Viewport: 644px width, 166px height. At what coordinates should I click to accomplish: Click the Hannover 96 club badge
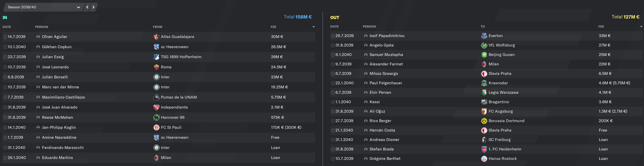156,117
